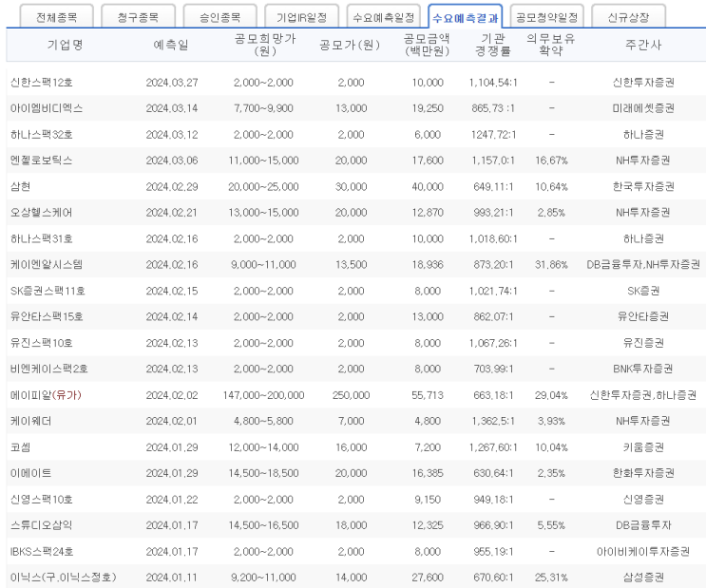This screenshot has width=706, height=588.
Task: Select underwriter 신한투자증권,하나증권
Action: tap(643, 395)
